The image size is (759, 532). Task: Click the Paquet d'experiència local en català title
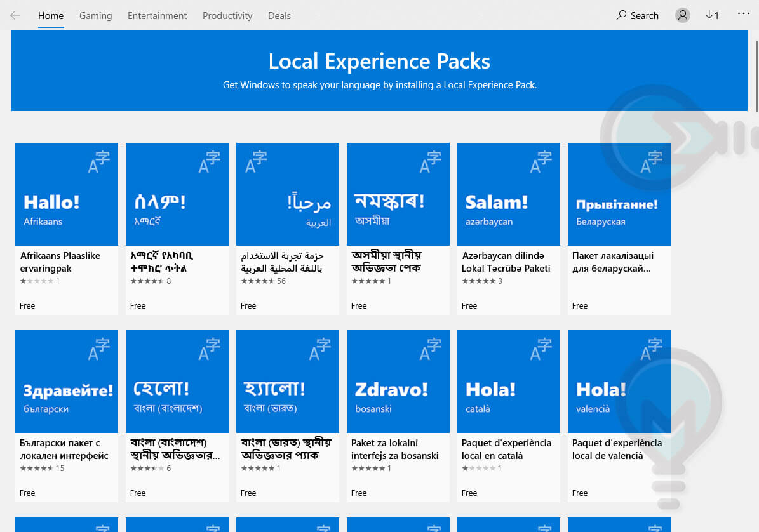[506, 449]
